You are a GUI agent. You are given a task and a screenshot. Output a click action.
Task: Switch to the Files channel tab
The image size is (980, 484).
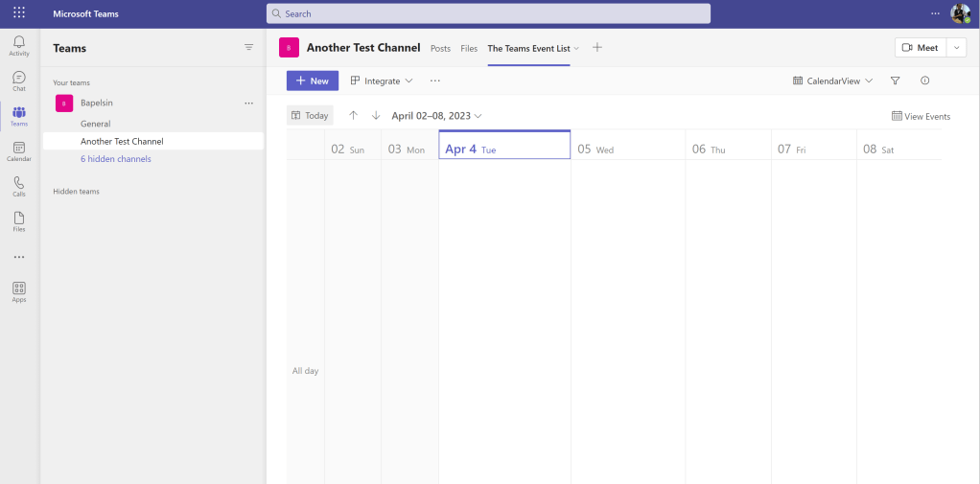[x=469, y=48]
